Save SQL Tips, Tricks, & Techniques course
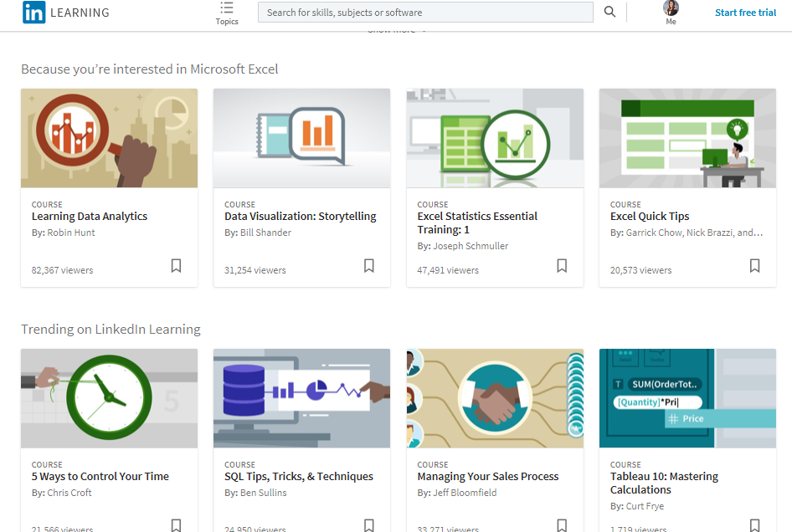The width and height of the screenshot is (792, 532). (x=369, y=525)
